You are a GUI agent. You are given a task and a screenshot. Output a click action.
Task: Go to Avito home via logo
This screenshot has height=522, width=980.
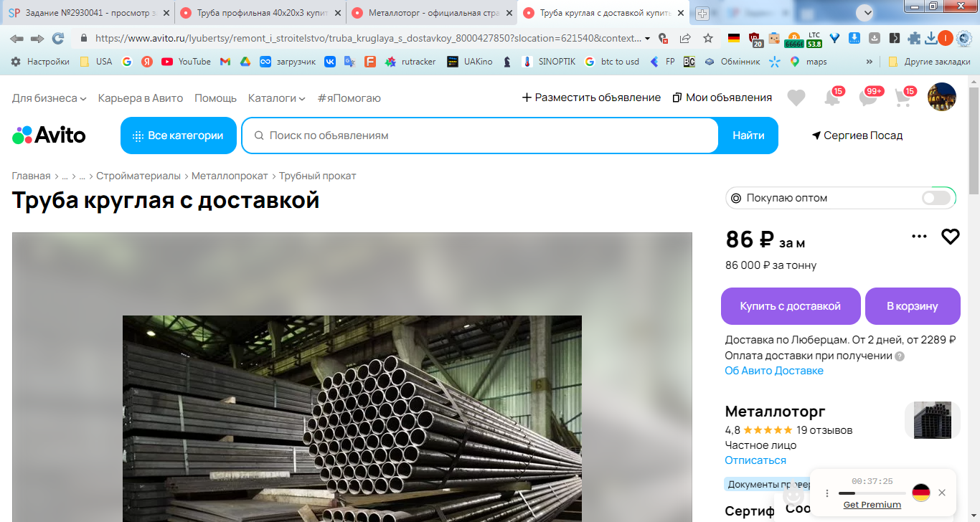[49, 135]
